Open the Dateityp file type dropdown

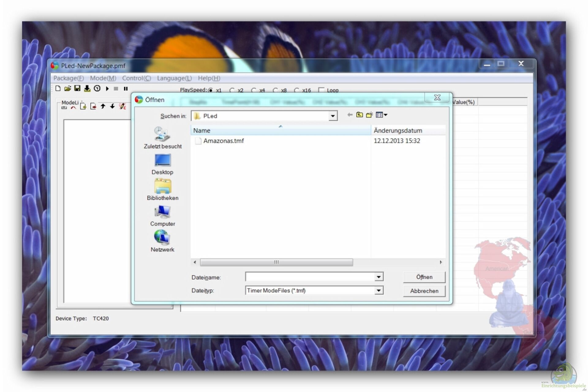point(379,291)
